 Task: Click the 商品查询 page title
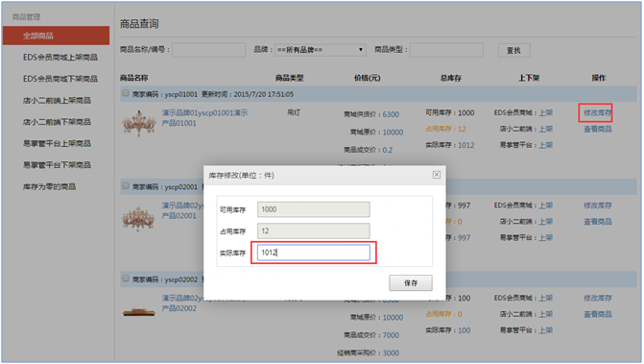coord(139,24)
